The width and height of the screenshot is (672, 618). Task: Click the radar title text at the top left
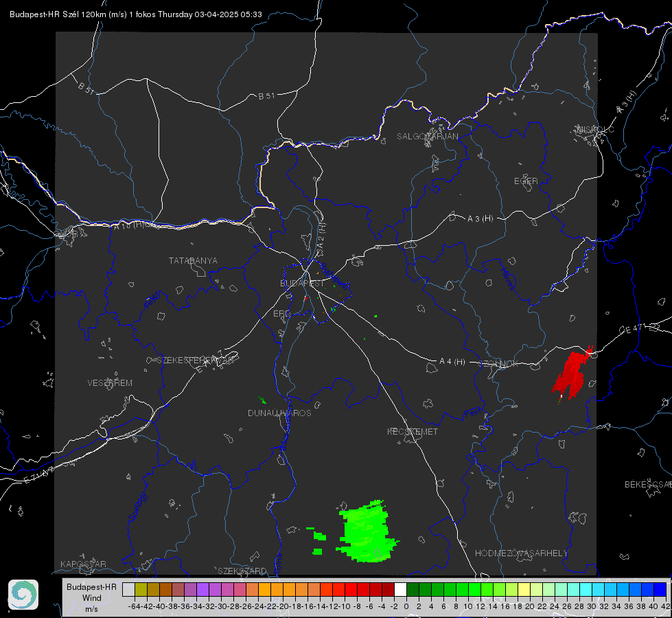136,14
